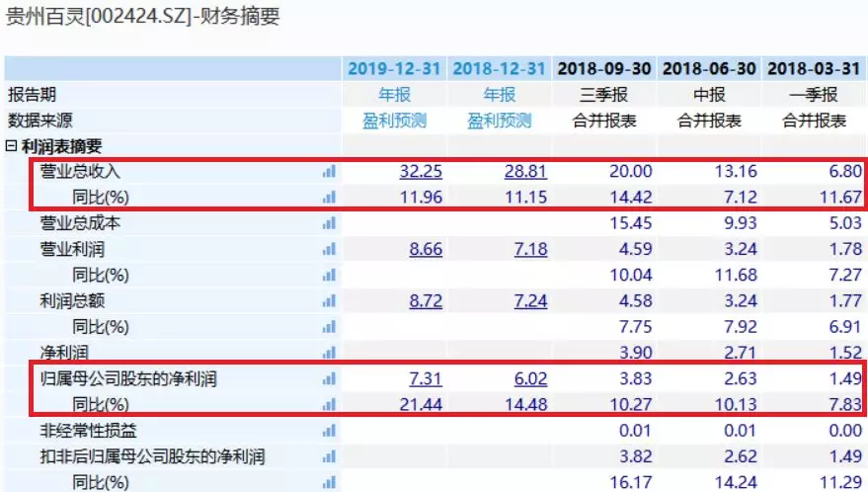Open chart icon for 营业总成本 row
This screenshot has width=868, height=492.
(x=329, y=223)
